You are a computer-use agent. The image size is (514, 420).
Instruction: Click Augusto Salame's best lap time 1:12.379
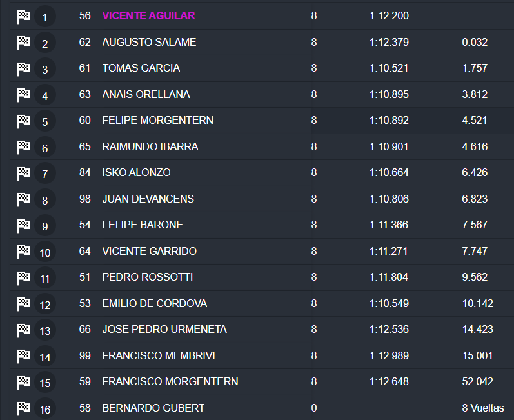(x=389, y=42)
